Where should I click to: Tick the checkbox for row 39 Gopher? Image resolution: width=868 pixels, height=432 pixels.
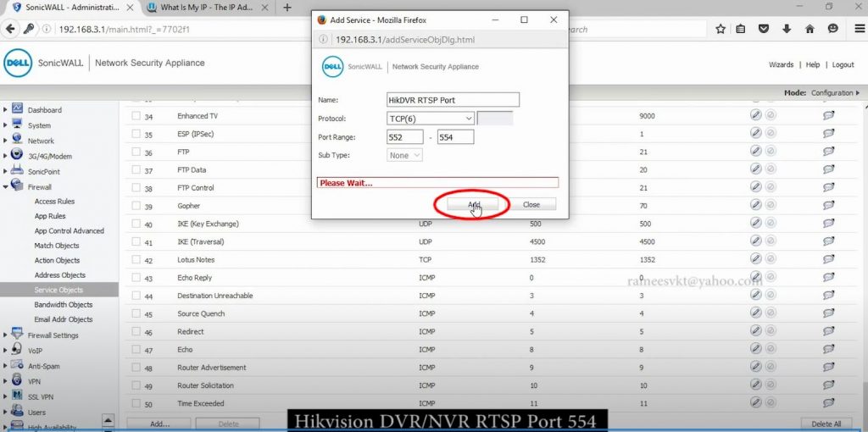click(x=136, y=206)
